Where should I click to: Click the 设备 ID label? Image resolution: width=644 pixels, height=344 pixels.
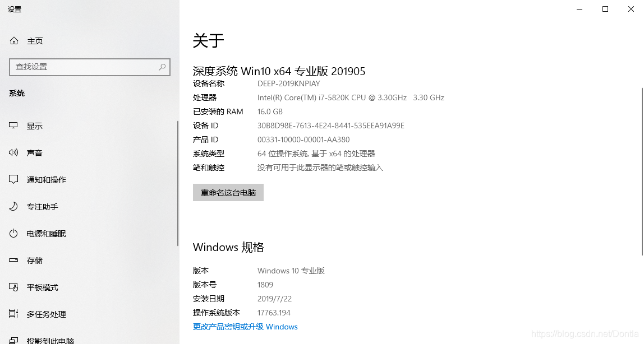pos(206,125)
